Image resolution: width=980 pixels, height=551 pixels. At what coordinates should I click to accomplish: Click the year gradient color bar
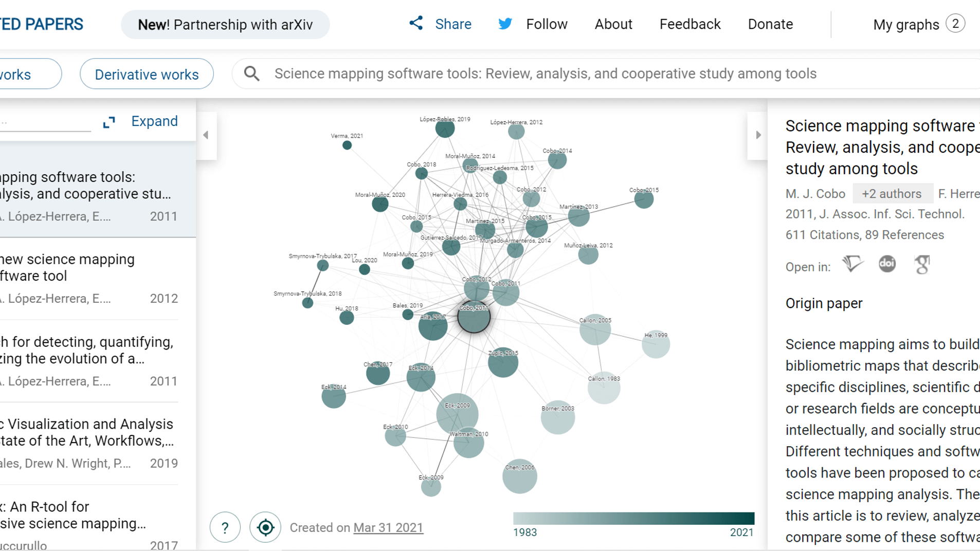click(x=633, y=518)
